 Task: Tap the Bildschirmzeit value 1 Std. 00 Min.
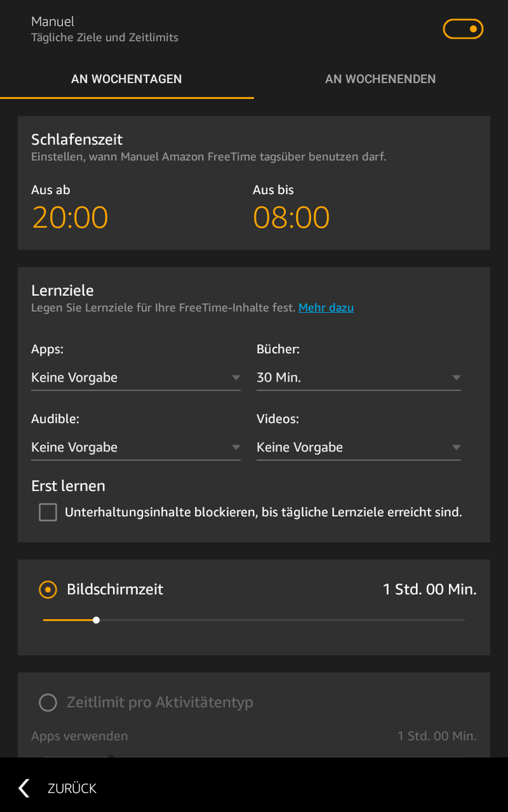point(429,589)
